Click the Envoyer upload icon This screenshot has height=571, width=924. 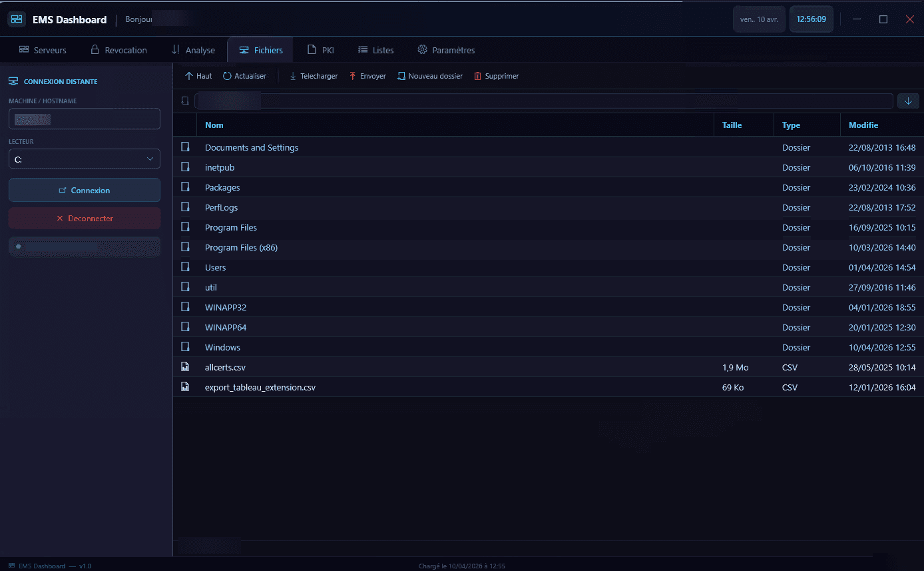point(353,76)
